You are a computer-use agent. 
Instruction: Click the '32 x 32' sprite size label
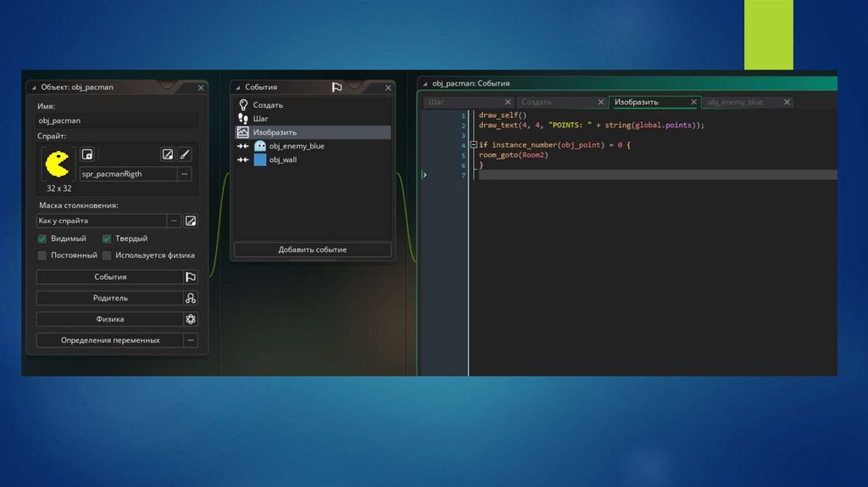coord(58,188)
